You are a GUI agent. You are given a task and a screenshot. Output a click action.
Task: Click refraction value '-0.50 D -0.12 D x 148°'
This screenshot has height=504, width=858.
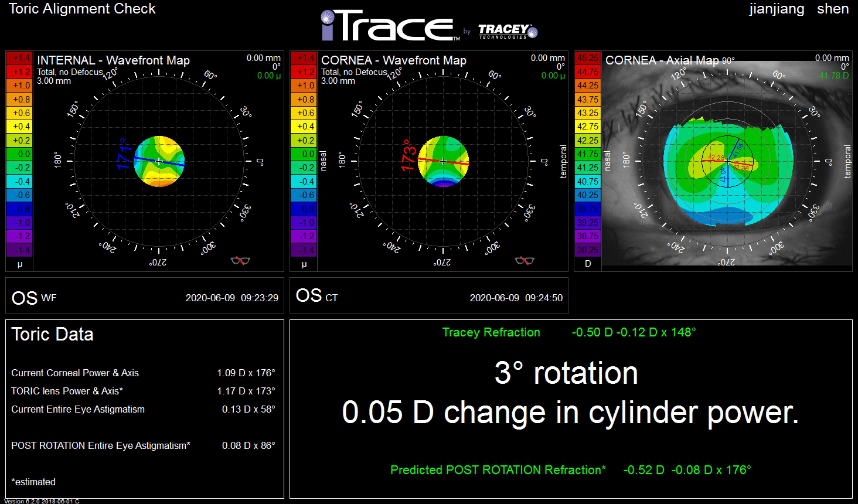click(634, 332)
